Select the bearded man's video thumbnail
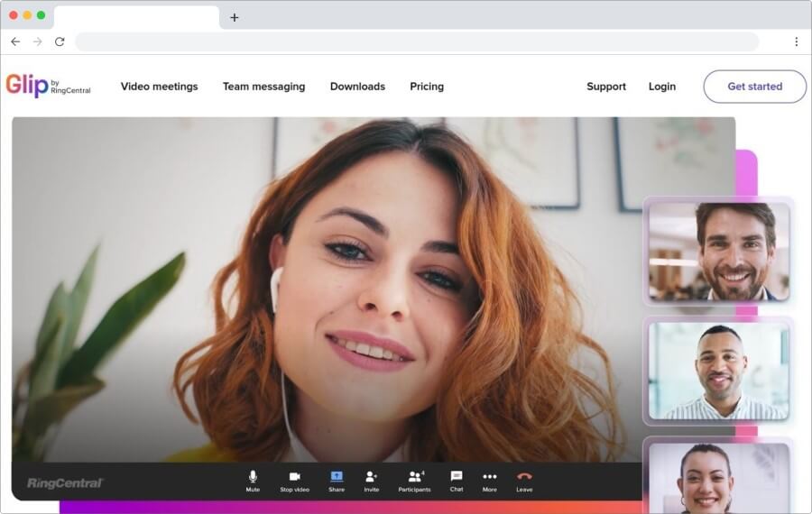The height and width of the screenshot is (514, 812). click(x=719, y=252)
